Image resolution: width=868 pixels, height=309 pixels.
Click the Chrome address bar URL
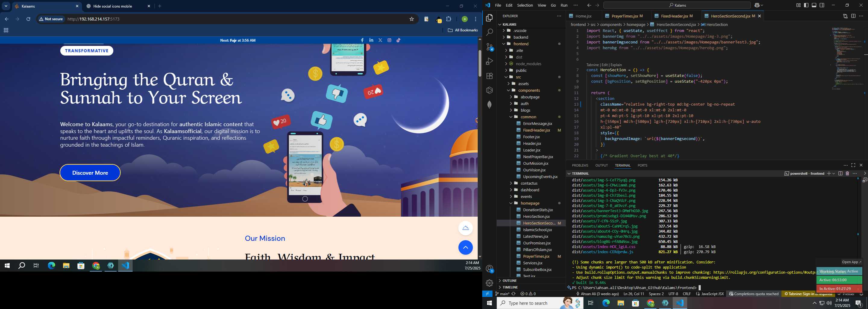[93, 19]
